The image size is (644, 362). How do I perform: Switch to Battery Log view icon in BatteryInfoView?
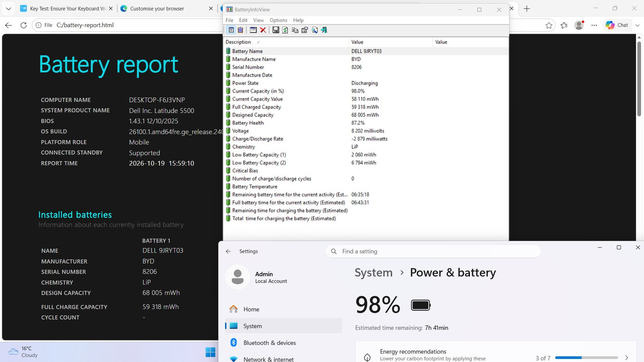[x=240, y=30]
